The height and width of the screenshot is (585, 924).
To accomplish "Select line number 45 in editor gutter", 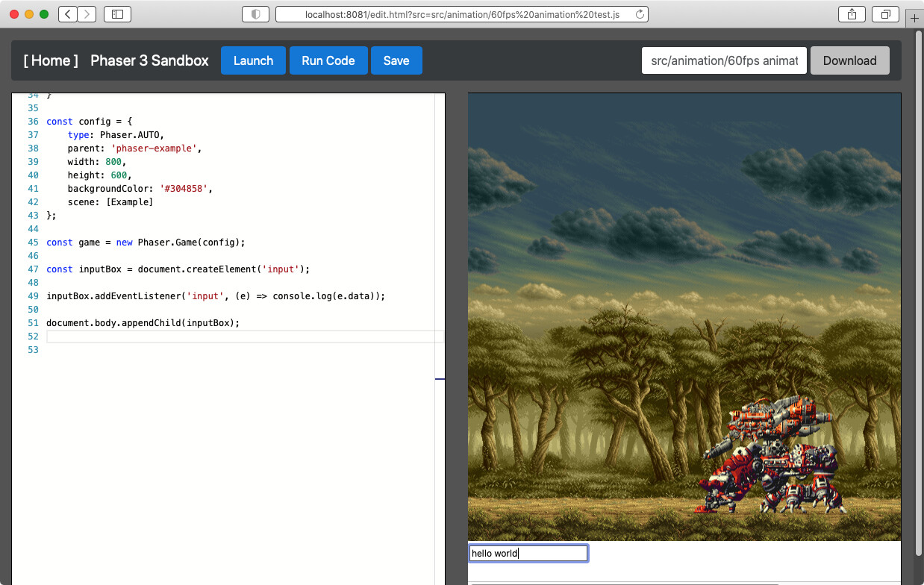I will point(33,243).
